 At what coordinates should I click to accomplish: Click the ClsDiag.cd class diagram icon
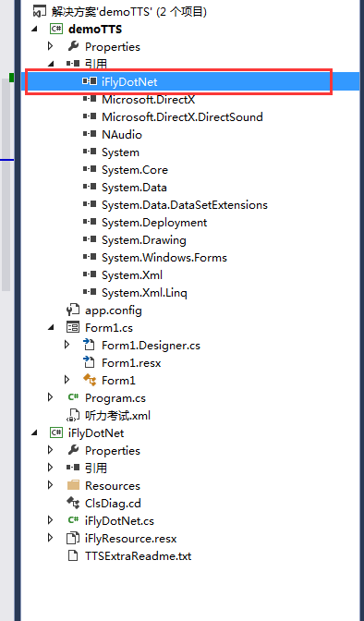click(73, 503)
